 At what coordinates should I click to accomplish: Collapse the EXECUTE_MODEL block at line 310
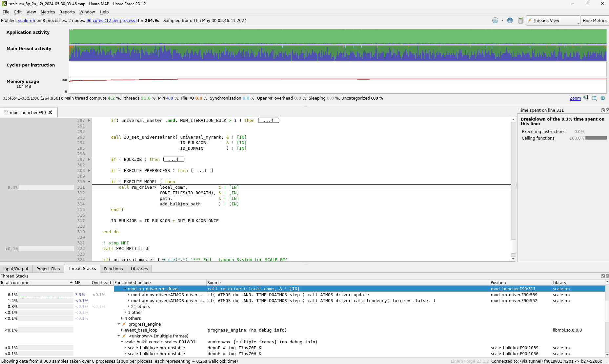tap(89, 182)
